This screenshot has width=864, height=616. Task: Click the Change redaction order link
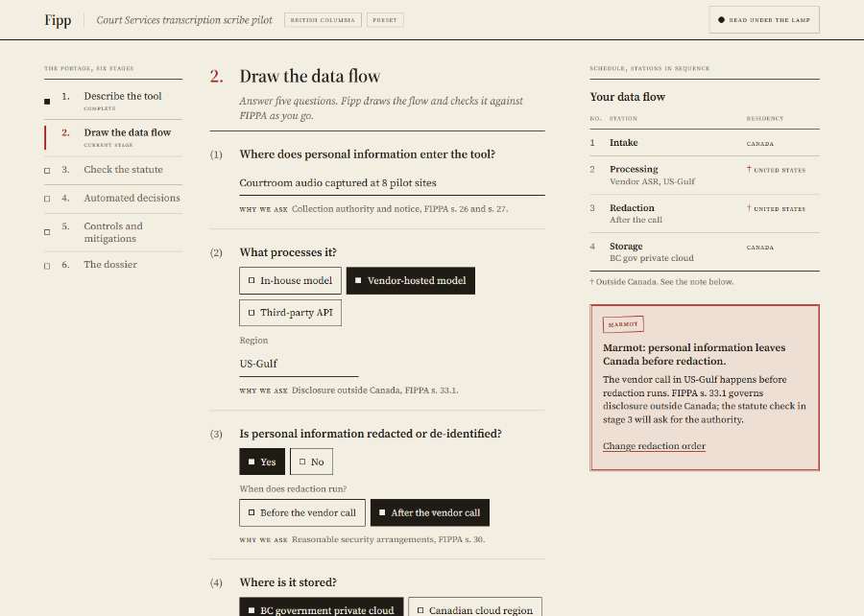point(654,446)
